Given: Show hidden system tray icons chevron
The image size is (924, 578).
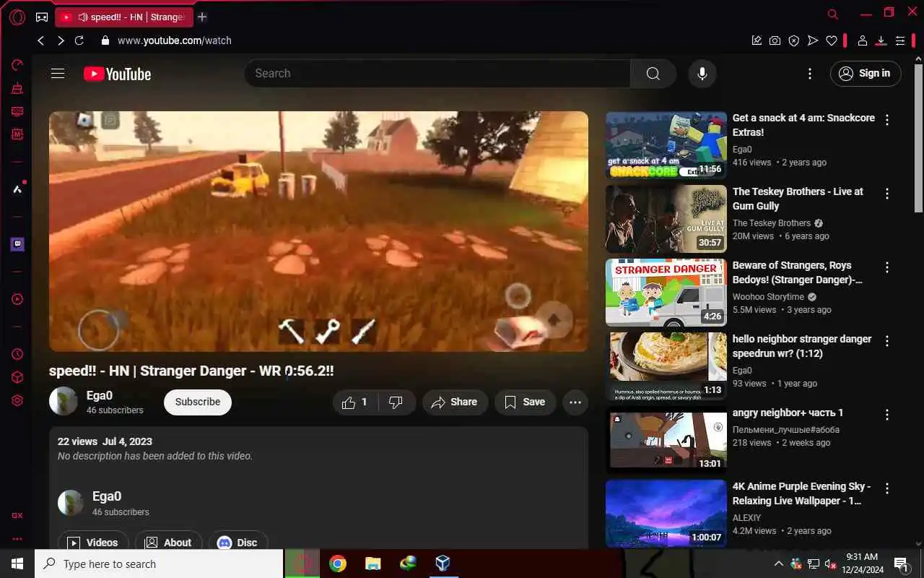Looking at the screenshot, I should point(778,564).
